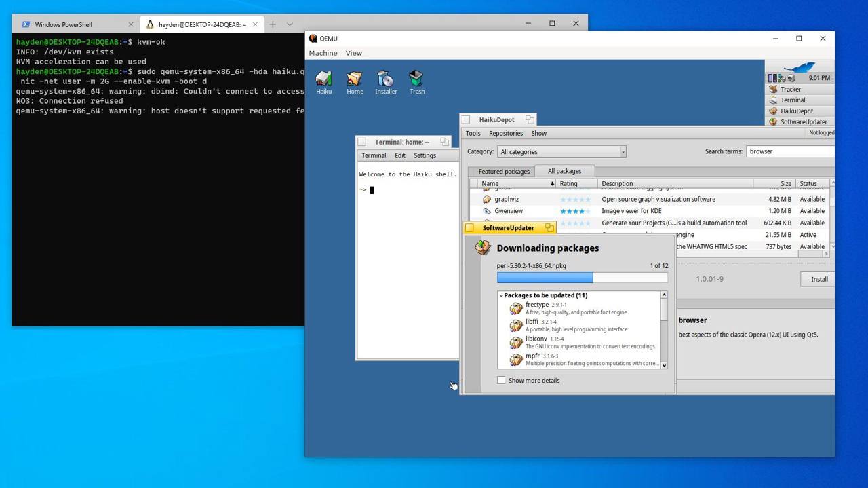Open the Home folder icon on the Haiku desktop
The width and height of the screenshot is (868, 488).
tap(355, 79)
